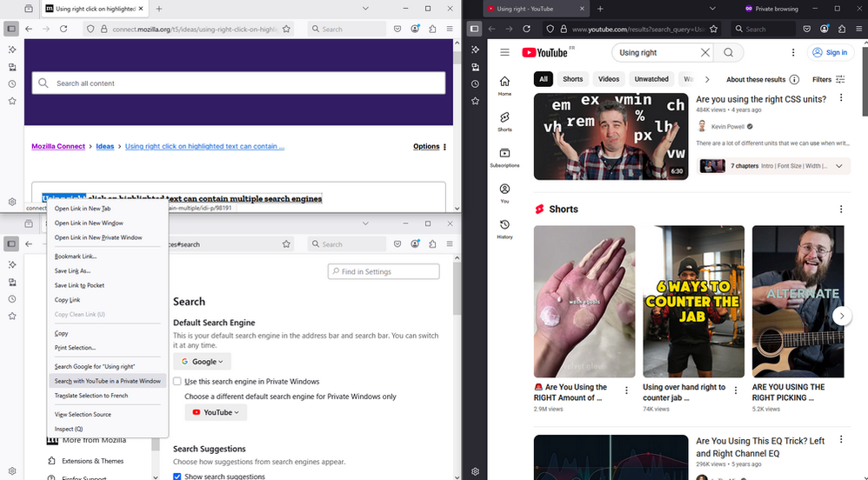List all tabs in Mozilla Connect window
This screenshot has width=868, height=480.
(365, 9)
